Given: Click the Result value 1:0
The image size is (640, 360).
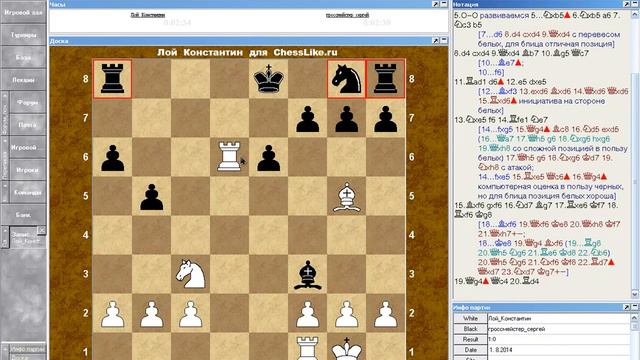Looking at the screenshot, I should pos(493,339).
